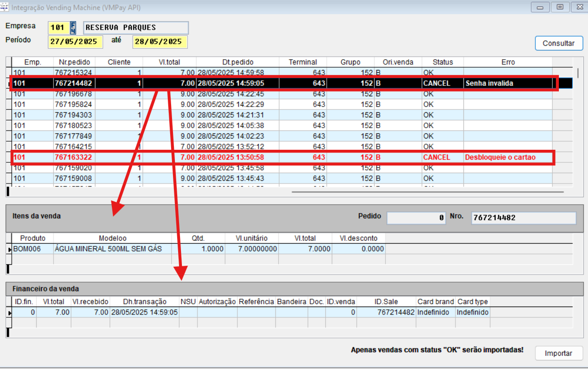Click the F4 lookup icon beside Empresa code

[x=73, y=28]
